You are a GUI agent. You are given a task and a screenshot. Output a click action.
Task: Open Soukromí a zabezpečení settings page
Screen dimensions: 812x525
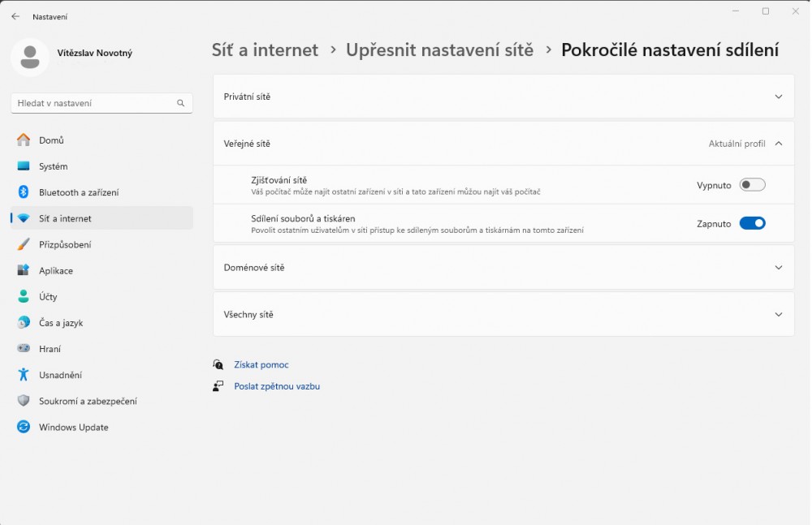(x=88, y=401)
